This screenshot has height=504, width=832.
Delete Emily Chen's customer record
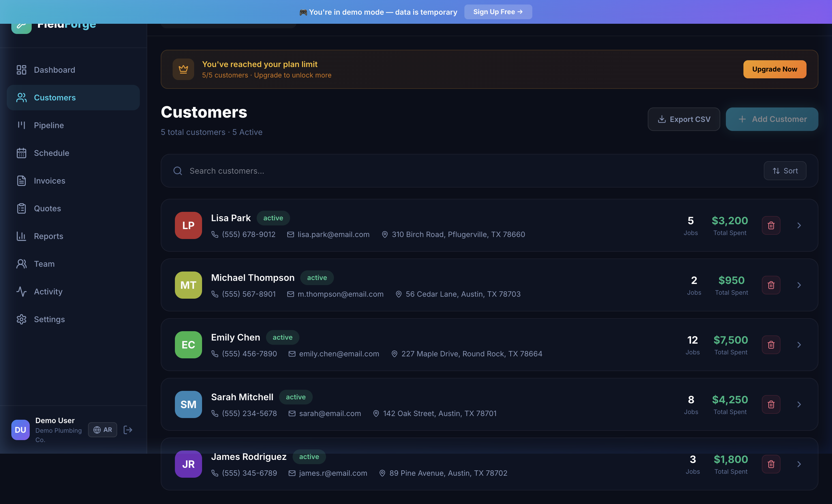coord(771,344)
